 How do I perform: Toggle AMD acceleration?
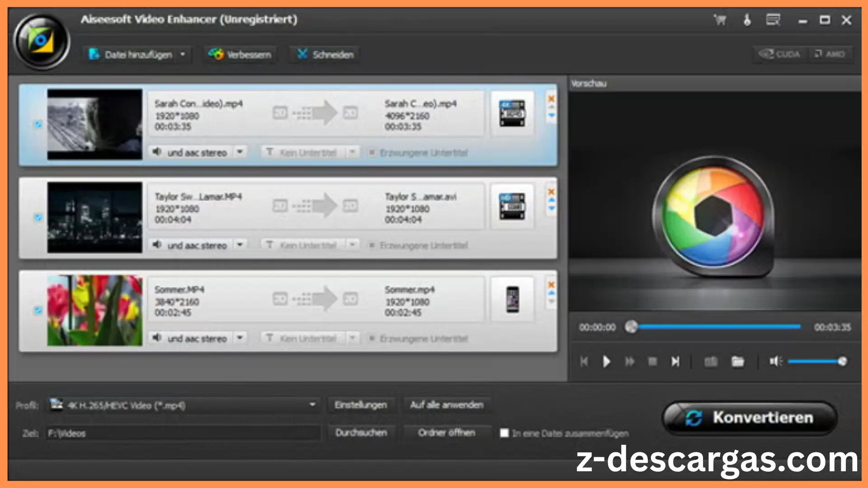(x=830, y=54)
